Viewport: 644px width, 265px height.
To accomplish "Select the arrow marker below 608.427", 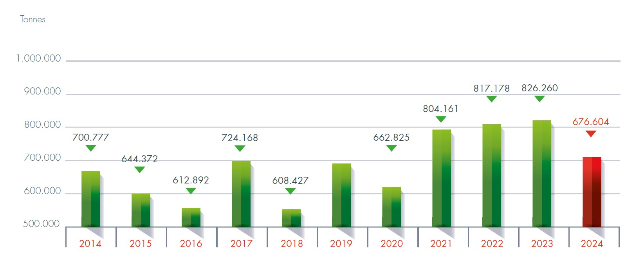I will 290,191.
